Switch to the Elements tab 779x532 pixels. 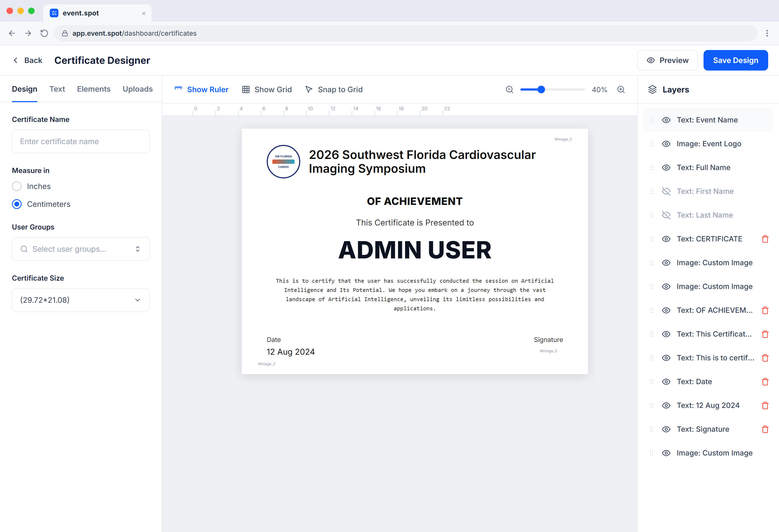coord(94,89)
